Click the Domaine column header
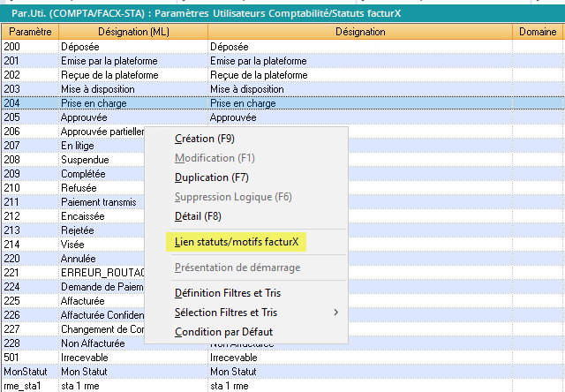565x392 pixels. (x=538, y=32)
